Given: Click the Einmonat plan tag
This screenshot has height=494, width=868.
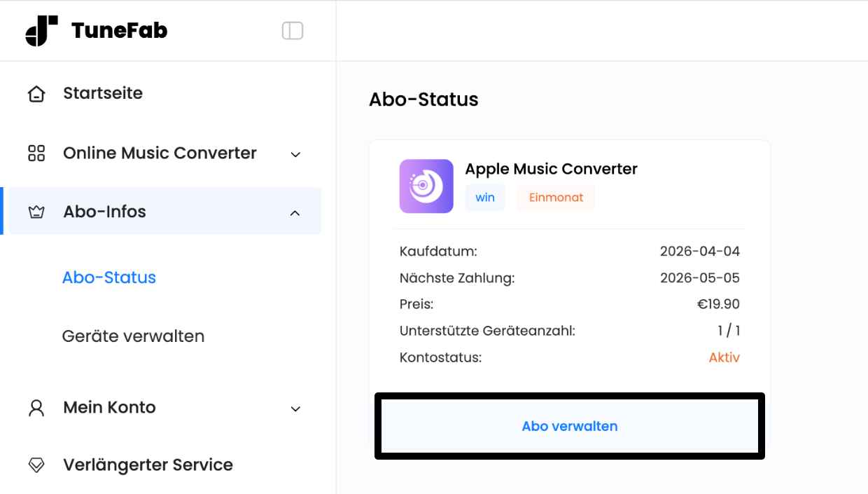Looking at the screenshot, I should (x=556, y=198).
